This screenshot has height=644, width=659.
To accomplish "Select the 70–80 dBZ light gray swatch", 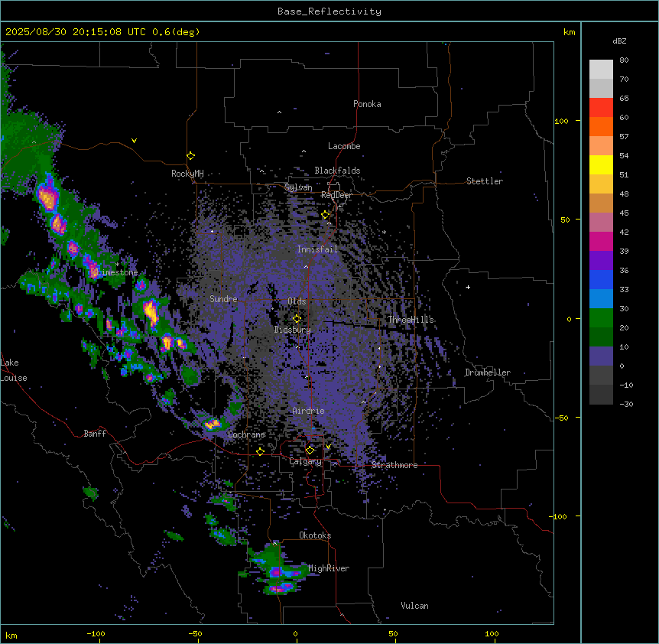I will click(x=601, y=69).
